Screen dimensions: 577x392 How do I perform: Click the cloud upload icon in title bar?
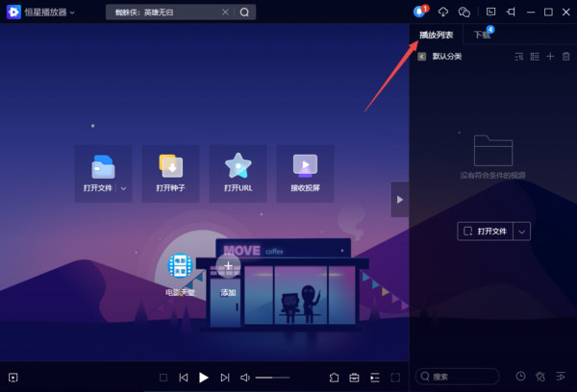pos(443,12)
